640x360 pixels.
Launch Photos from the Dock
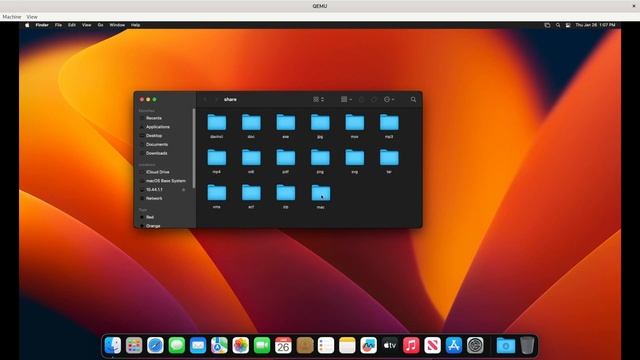[x=240, y=345]
